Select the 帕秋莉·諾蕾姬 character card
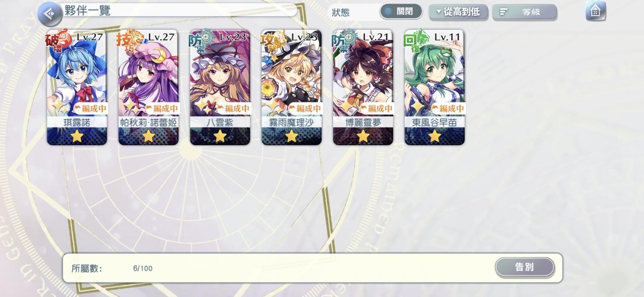The image size is (644, 297). coord(148,87)
